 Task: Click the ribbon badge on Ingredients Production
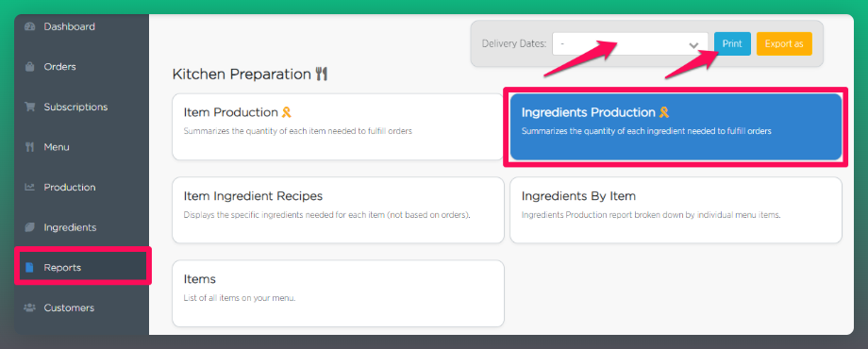[663, 112]
